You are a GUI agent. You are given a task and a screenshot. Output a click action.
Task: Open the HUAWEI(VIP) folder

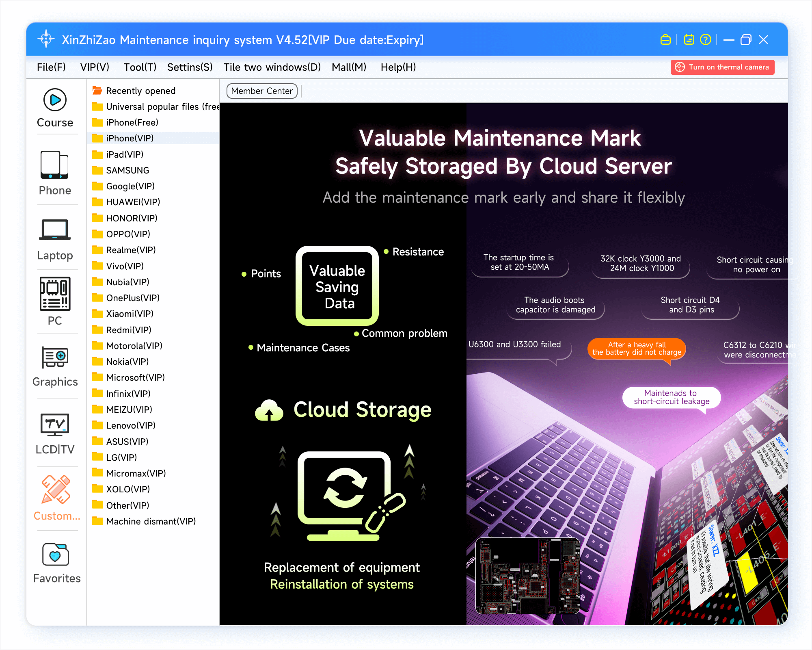(x=133, y=202)
